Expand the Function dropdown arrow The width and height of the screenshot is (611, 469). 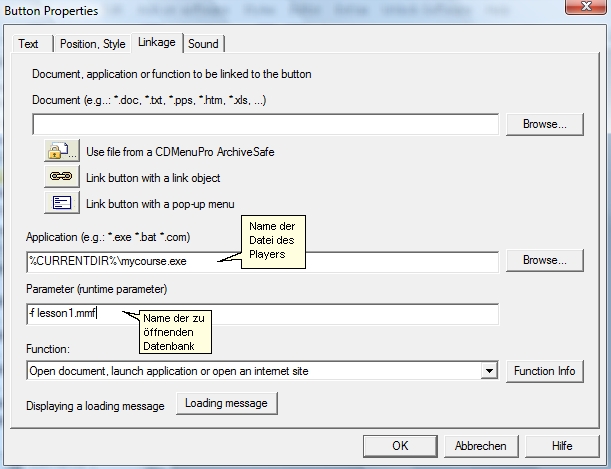click(489, 371)
